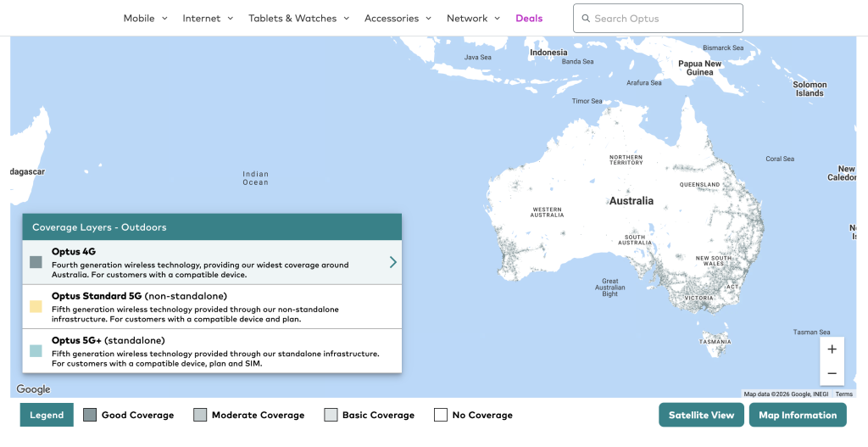Click Bismarck Sea map label
This screenshot has width=868, height=447.
724,48
